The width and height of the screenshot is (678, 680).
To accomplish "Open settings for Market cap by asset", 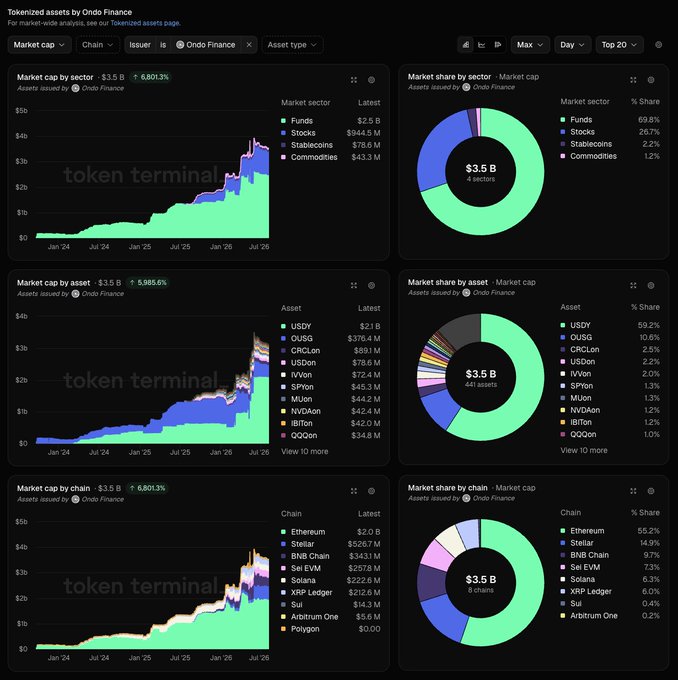I will 371,285.
